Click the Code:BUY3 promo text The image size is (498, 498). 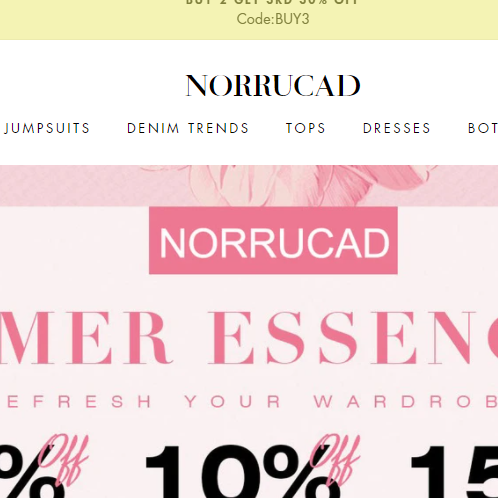coord(273,19)
